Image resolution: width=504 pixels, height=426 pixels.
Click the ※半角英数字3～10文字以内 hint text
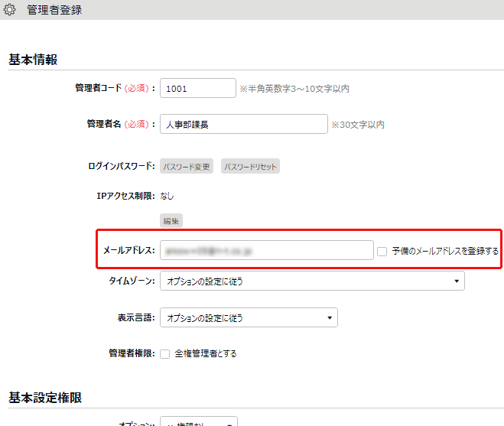[x=294, y=89]
